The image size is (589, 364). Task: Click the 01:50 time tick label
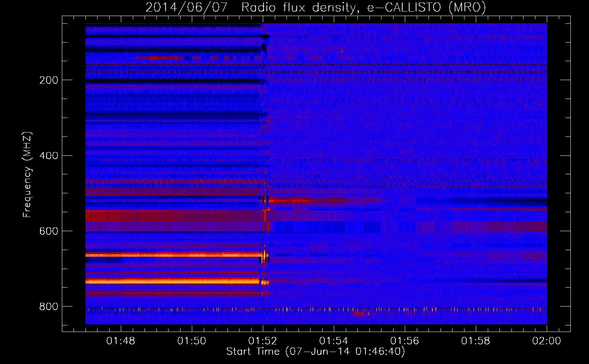191,341
